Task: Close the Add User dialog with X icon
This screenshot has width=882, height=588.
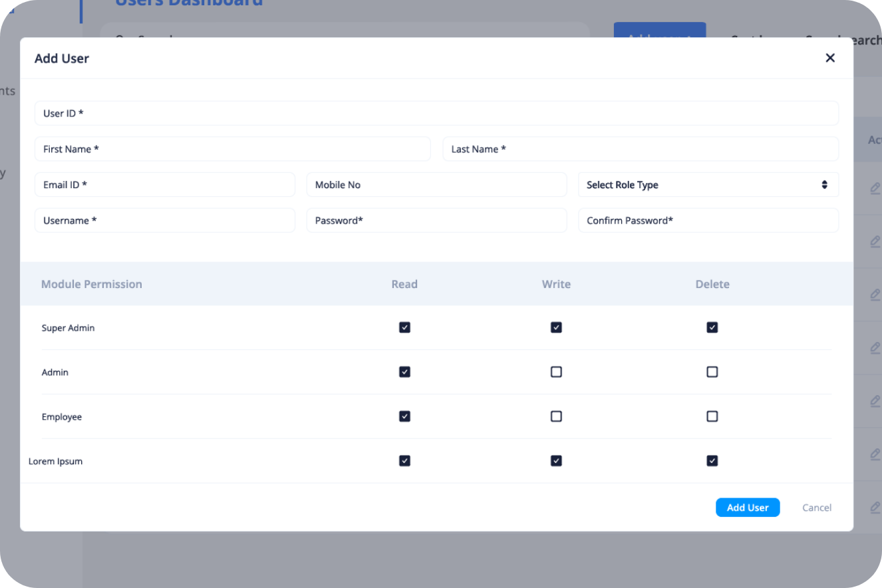Action: (x=829, y=58)
